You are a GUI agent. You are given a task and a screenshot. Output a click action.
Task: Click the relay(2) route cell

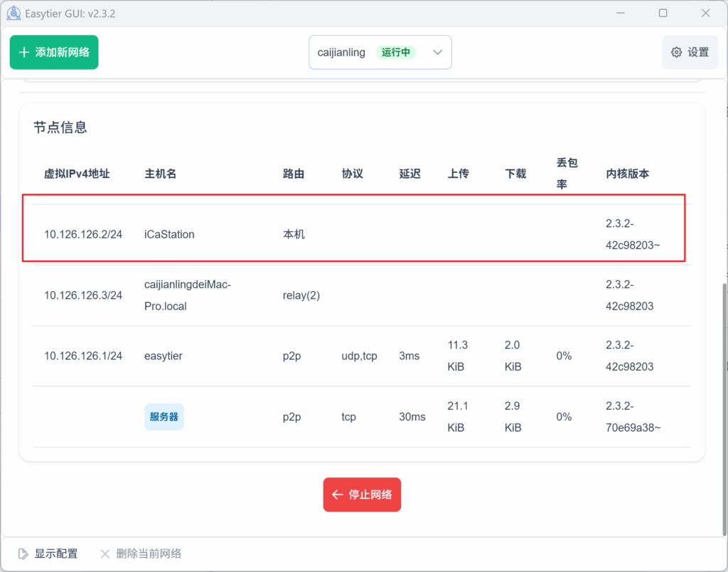pos(301,295)
